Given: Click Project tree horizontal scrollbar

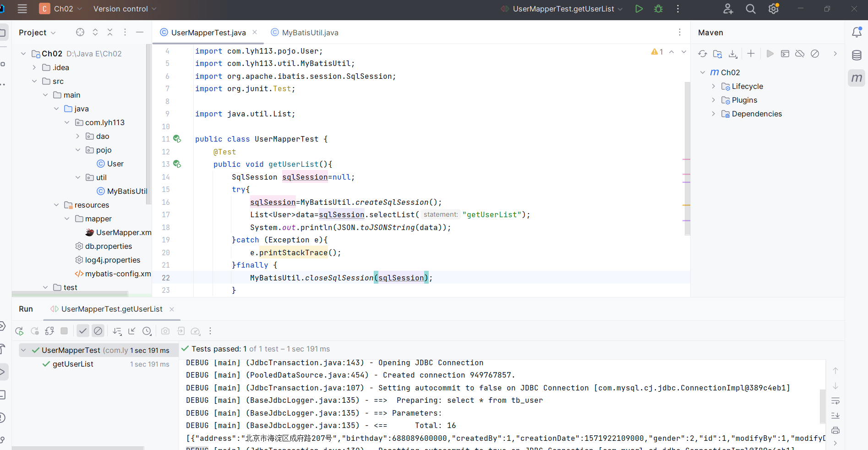Looking at the screenshot, I should [70, 294].
